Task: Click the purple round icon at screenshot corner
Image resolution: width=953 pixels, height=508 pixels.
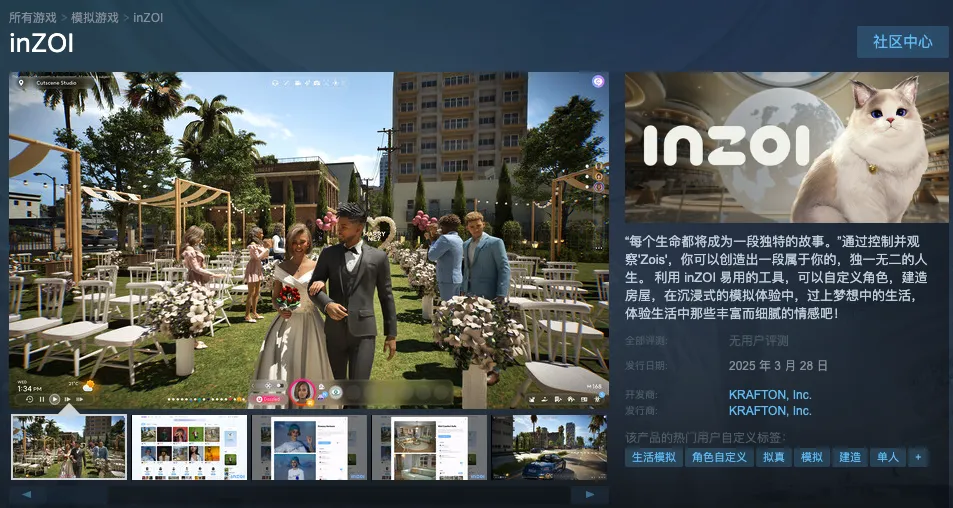Action: point(598,81)
